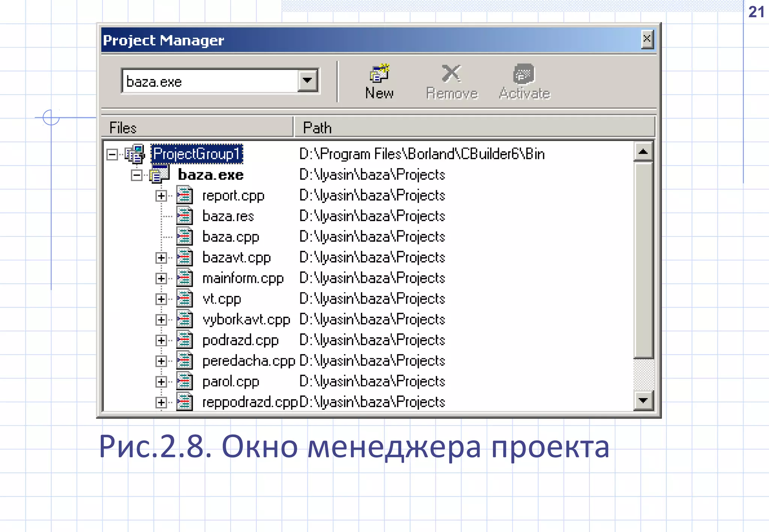Click the mainform.cpp file icon
The height and width of the screenshot is (532, 769).
184,278
